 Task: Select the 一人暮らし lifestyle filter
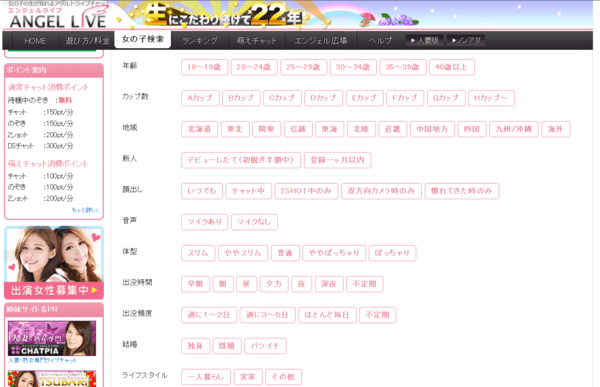206,377
